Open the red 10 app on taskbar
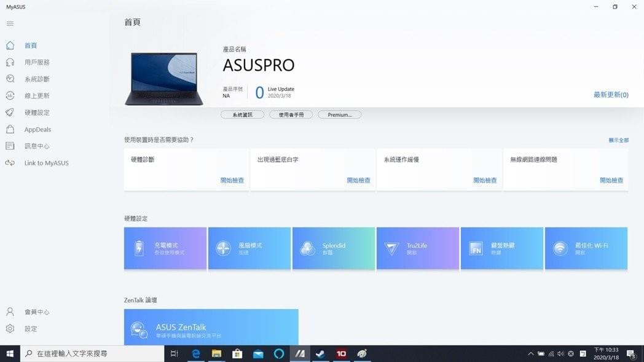 click(341, 353)
